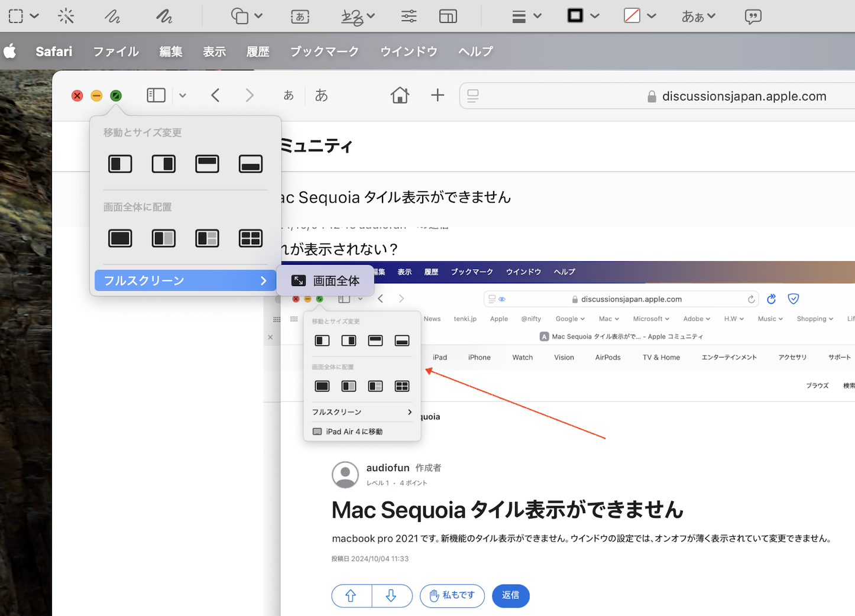Open the ファイル menu
This screenshot has height=616, width=855.
tap(116, 51)
